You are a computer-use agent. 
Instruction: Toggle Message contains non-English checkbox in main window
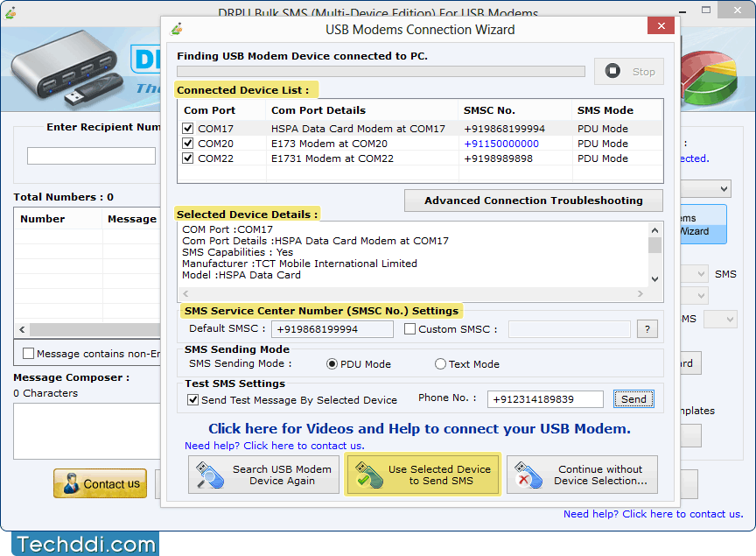click(x=29, y=353)
